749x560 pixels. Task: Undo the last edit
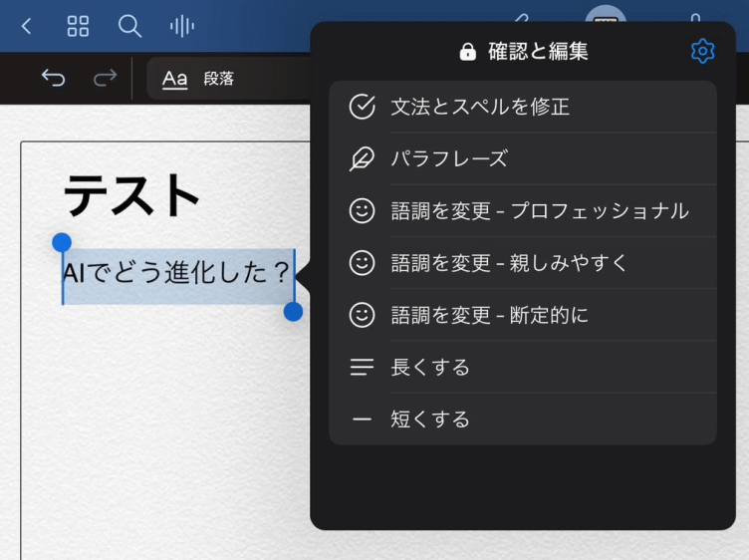pyautogui.click(x=53, y=78)
